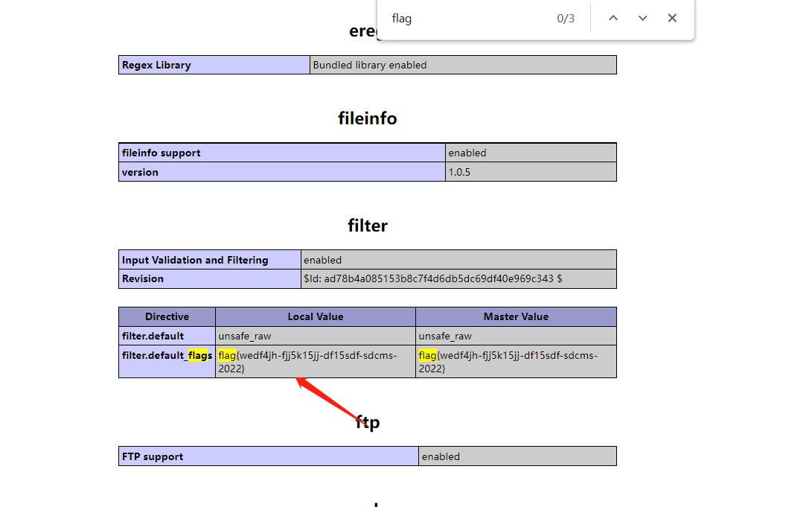Go to the previous find match

pos(613,18)
